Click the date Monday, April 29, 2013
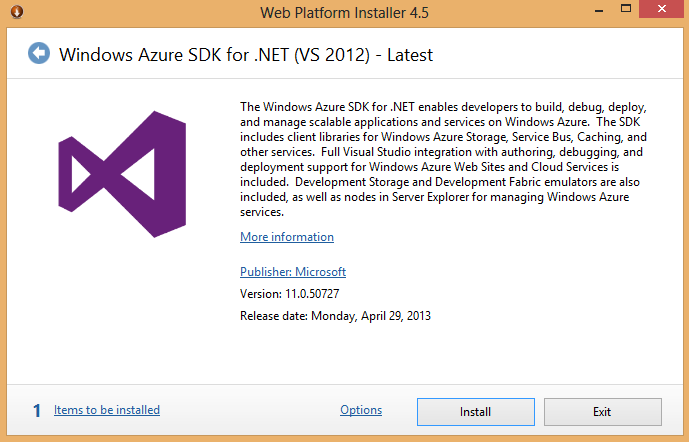689x442 pixels. click(371, 316)
